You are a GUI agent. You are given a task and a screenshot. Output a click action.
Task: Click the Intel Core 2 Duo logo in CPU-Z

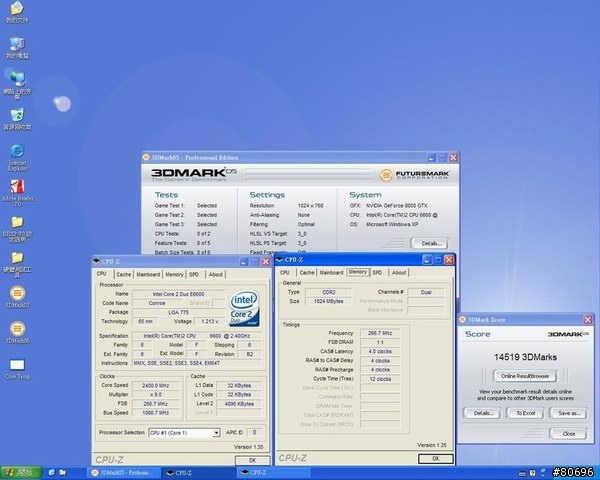(244, 308)
